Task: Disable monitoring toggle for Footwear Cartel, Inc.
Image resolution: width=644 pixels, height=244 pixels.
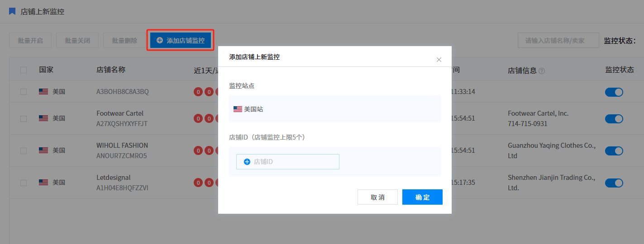Action: coord(614,119)
